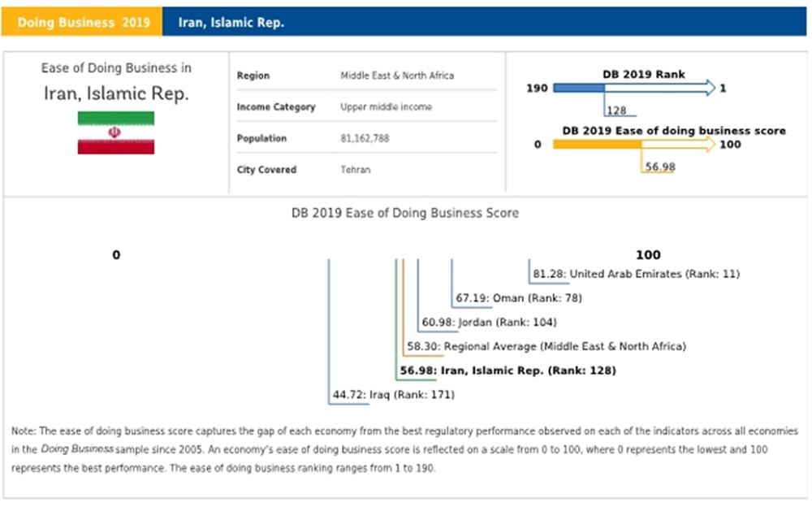Screen dimensions: 812x507
Task: Click the 'DB 2019 Ease of Doing Business Score' chart title
Action: coord(405,213)
